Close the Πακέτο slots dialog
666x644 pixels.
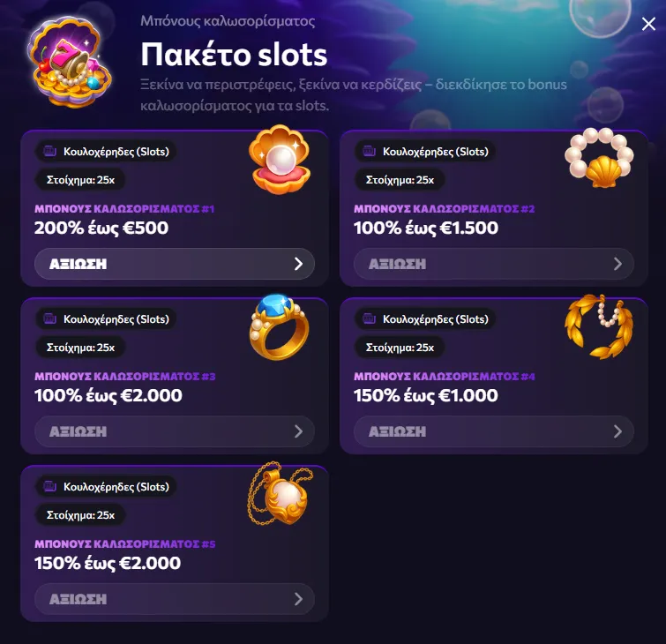click(648, 25)
